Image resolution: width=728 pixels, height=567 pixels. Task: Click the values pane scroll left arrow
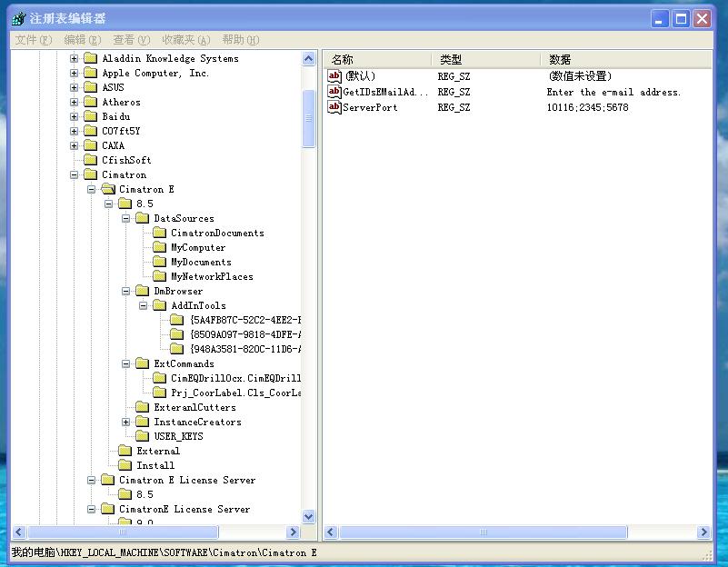tap(331, 532)
